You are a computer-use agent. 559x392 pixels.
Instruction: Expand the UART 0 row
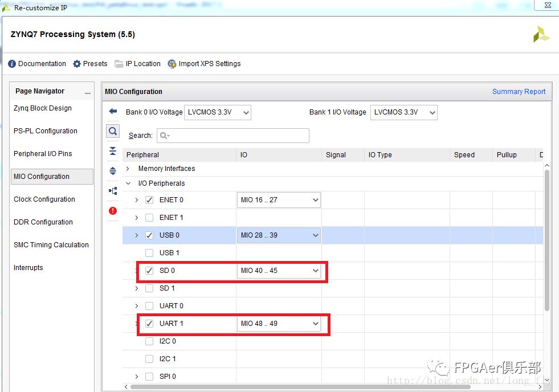[137, 306]
